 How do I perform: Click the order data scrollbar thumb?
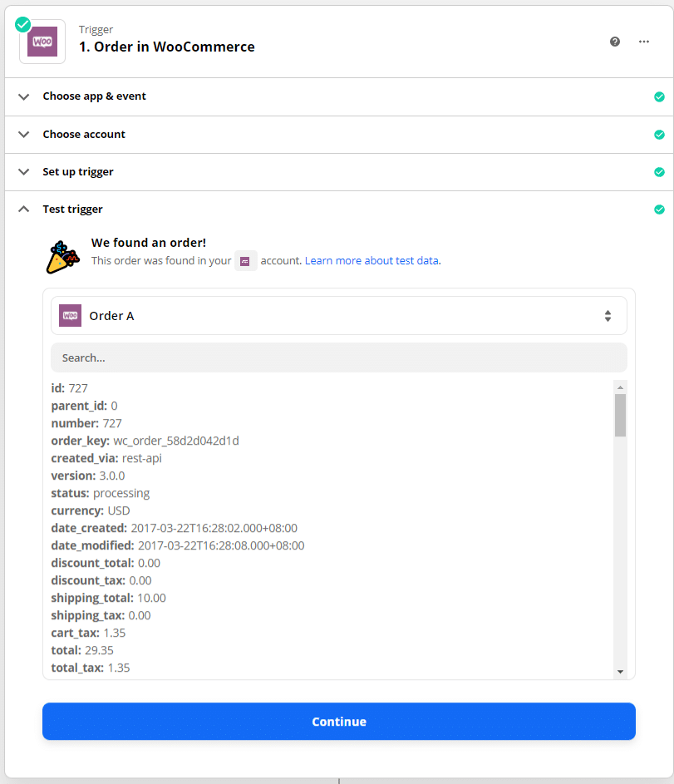tap(620, 415)
